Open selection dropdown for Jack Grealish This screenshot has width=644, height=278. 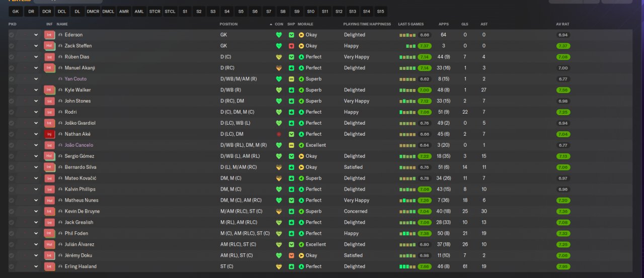[x=36, y=222]
